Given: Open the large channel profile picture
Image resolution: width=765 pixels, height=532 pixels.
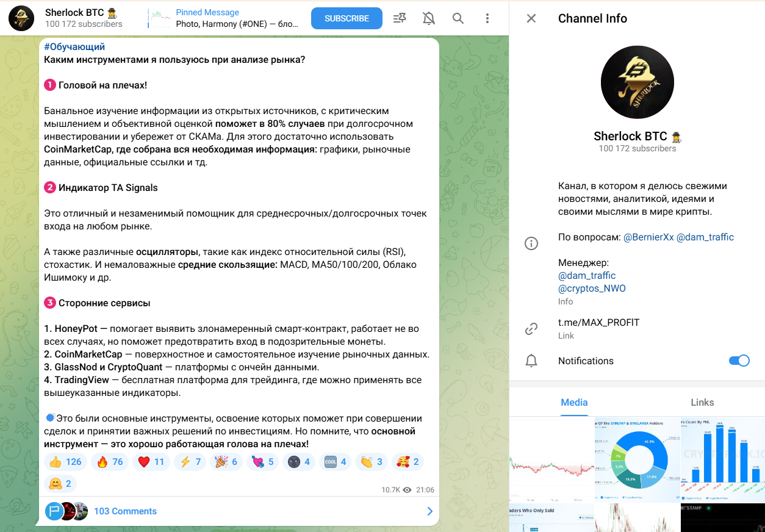Looking at the screenshot, I should pyautogui.click(x=637, y=82).
